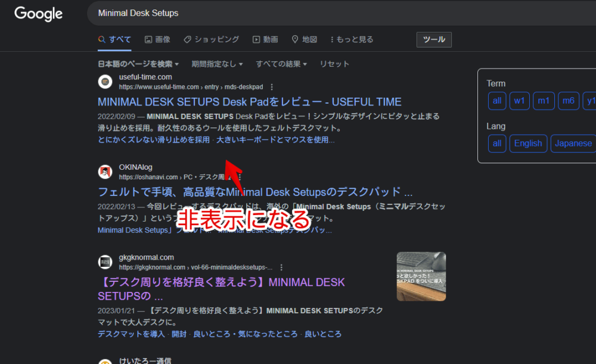Click the magnifier icon in the すべて tab
Screen dimensions: 596x364
(101, 39)
